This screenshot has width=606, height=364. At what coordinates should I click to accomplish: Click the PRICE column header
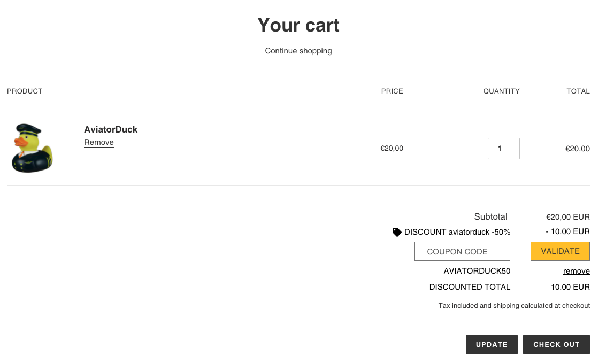point(392,91)
